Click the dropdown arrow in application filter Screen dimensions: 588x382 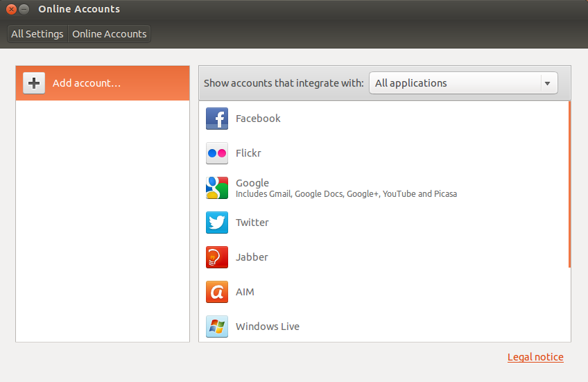(548, 83)
